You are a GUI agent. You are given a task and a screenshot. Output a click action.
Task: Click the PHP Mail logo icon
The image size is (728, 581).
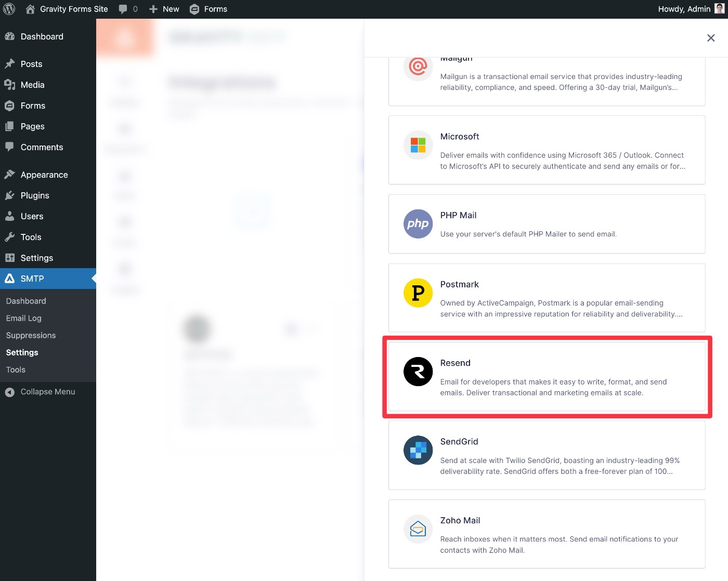[418, 224]
